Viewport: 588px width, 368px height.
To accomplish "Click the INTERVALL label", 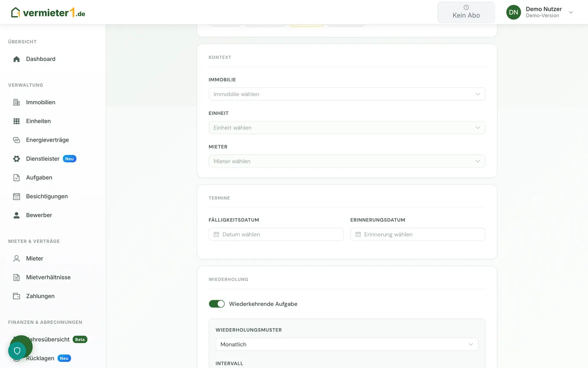I will click(229, 364).
